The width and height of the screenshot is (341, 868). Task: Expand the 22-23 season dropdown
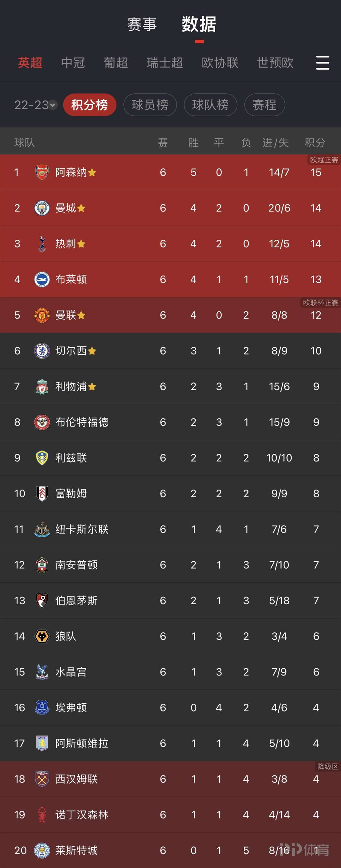click(35, 105)
